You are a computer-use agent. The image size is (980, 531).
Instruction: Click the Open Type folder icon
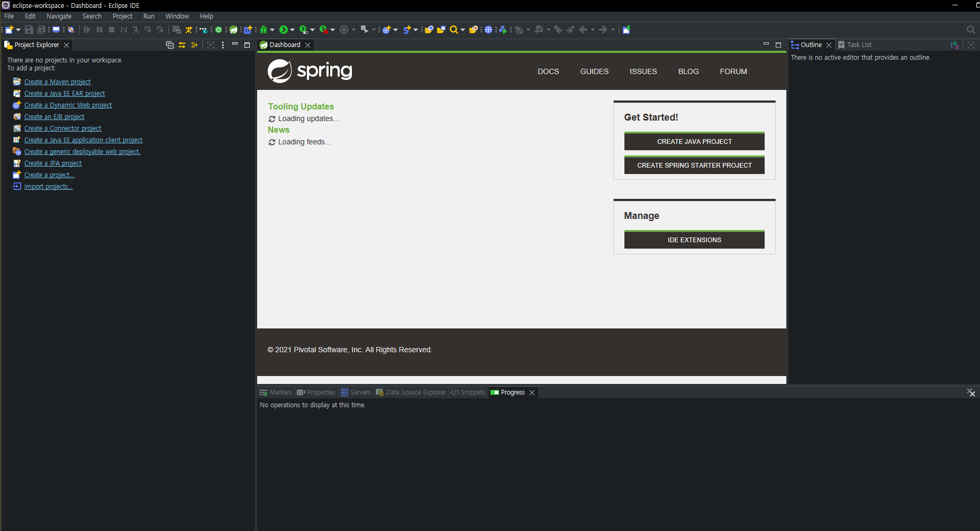(429, 30)
